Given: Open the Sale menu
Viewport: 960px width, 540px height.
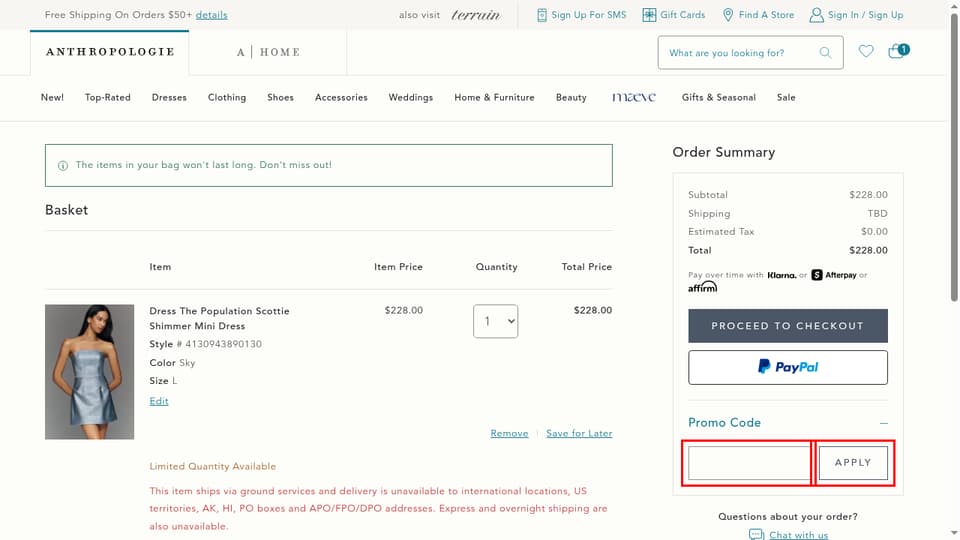Looking at the screenshot, I should (x=786, y=97).
